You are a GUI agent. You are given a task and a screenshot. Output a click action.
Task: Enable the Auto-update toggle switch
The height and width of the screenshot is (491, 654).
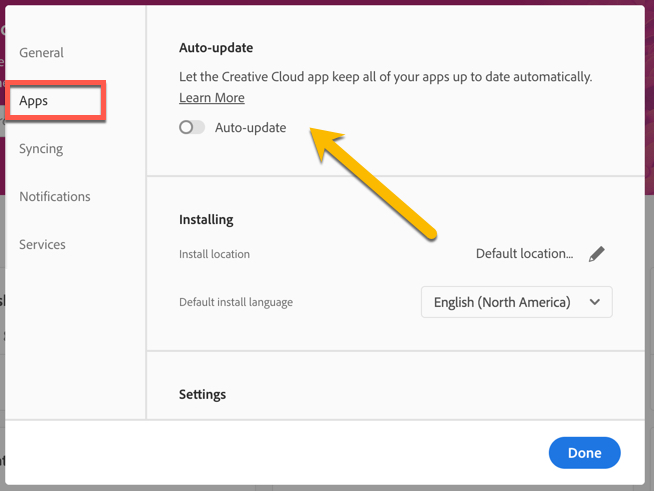[191, 128]
